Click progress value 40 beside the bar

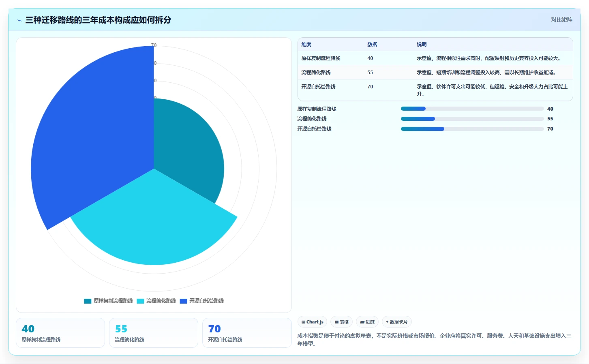550,109
